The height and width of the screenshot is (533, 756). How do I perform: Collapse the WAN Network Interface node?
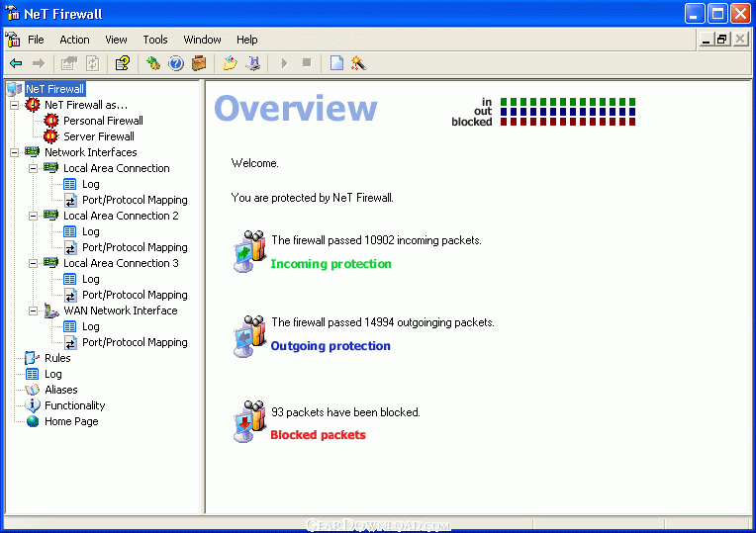click(34, 311)
